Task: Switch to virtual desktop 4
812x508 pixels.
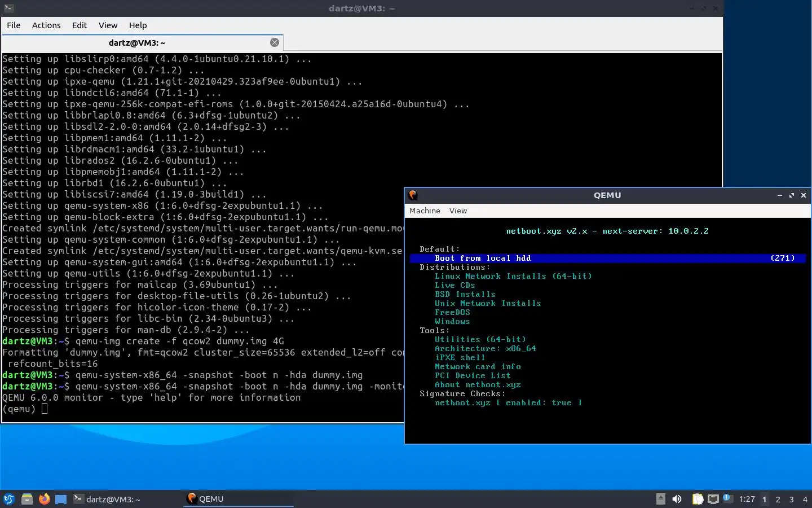Action: pyautogui.click(x=805, y=500)
